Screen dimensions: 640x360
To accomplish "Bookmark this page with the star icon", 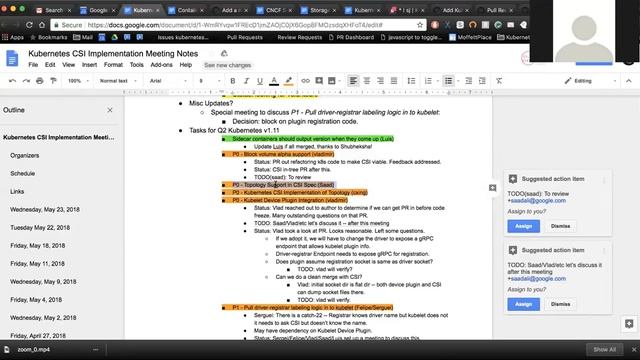I will (420, 25).
